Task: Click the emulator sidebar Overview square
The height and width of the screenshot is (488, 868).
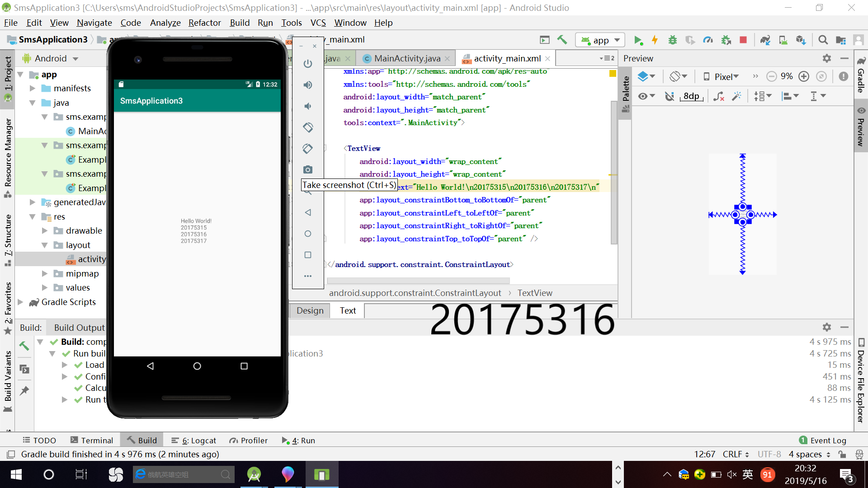Action: pos(308,255)
